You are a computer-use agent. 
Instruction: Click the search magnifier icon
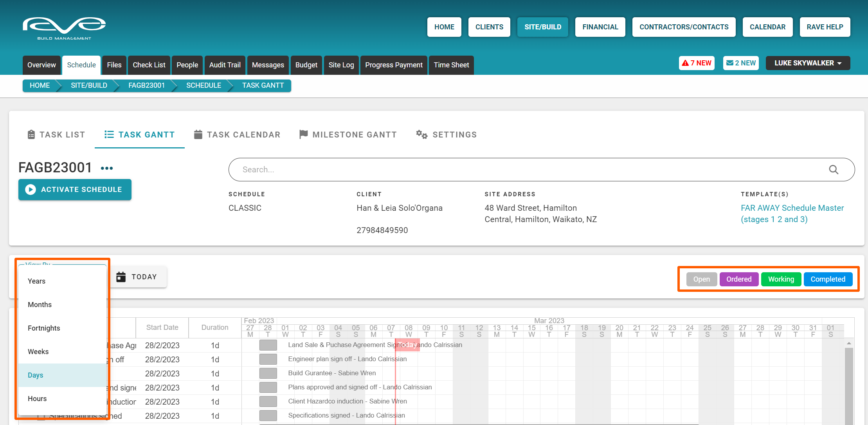(x=833, y=170)
